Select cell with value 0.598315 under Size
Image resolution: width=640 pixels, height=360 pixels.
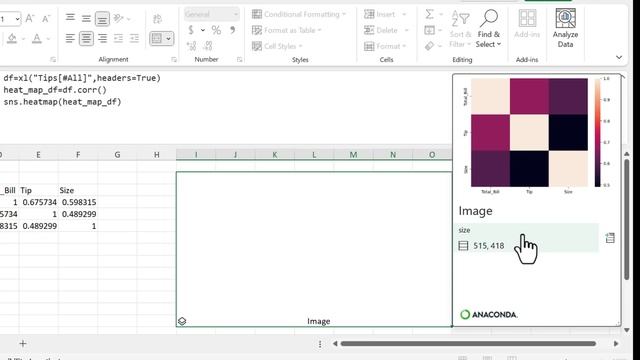coord(78,202)
